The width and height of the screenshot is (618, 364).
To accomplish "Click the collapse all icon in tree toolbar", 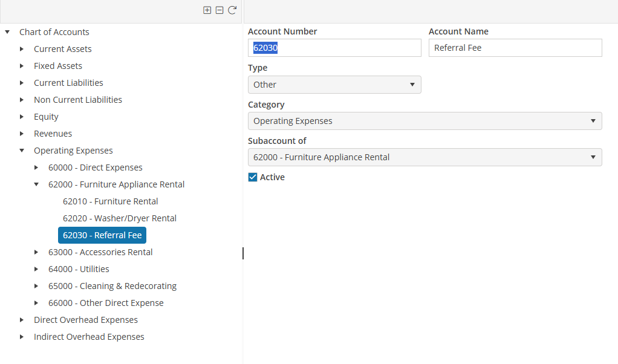I will tap(220, 10).
